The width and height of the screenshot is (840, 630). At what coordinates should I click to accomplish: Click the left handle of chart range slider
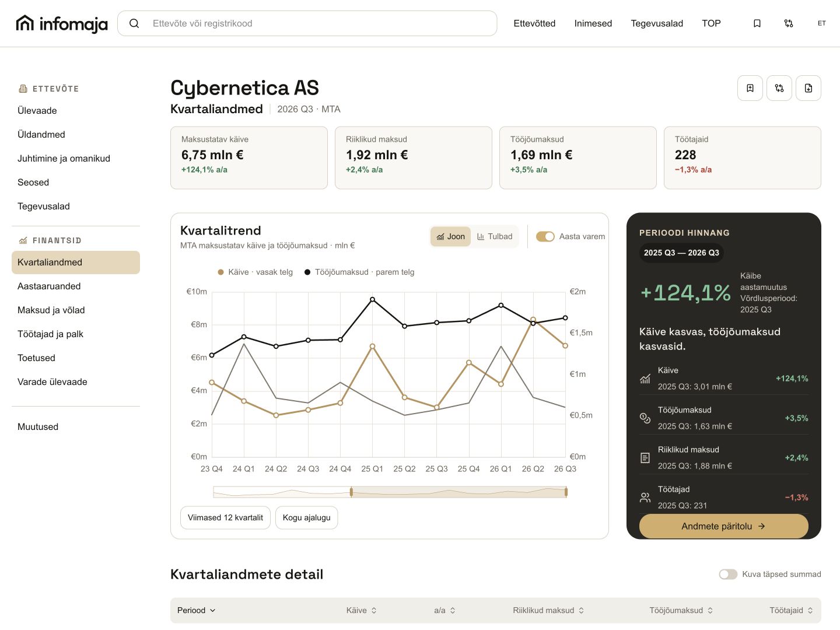click(351, 492)
